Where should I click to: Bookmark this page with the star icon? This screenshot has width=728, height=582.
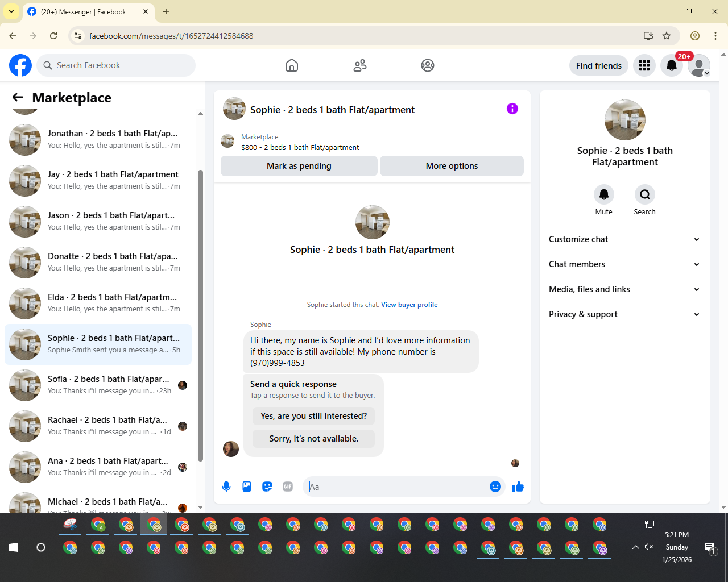(x=667, y=36)
